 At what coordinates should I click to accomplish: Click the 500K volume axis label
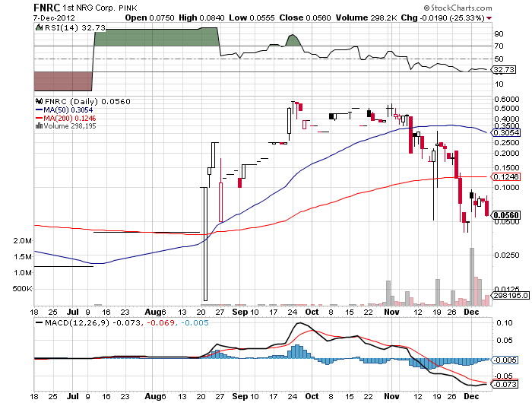(x=22, y=289)
